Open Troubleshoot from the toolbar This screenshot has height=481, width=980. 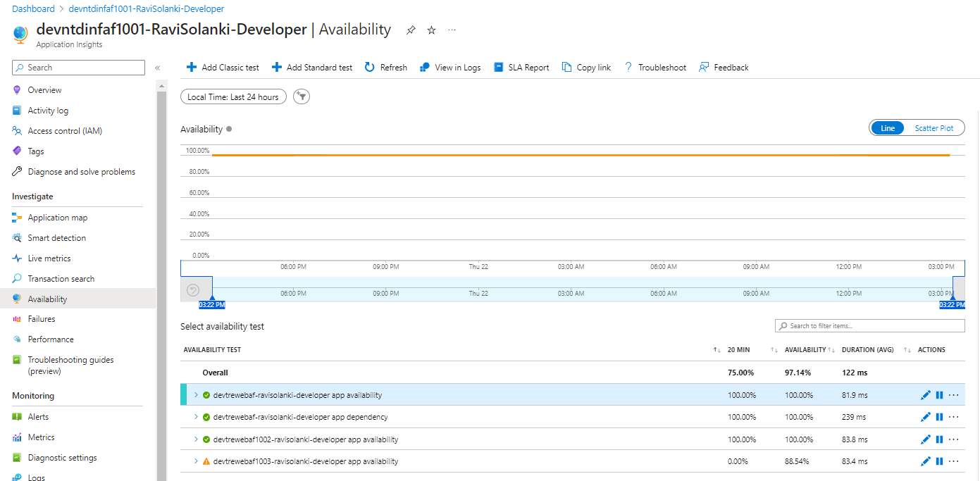pos(655,67)
